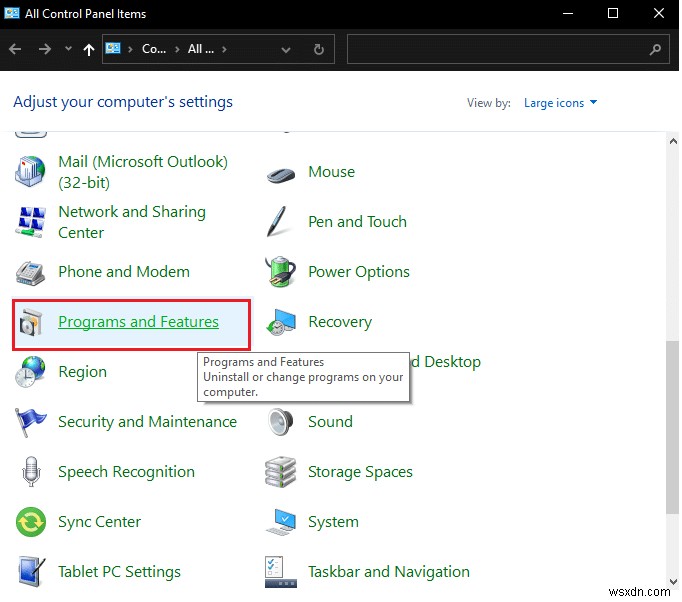Click the Region globe icon

coord(30,372)
